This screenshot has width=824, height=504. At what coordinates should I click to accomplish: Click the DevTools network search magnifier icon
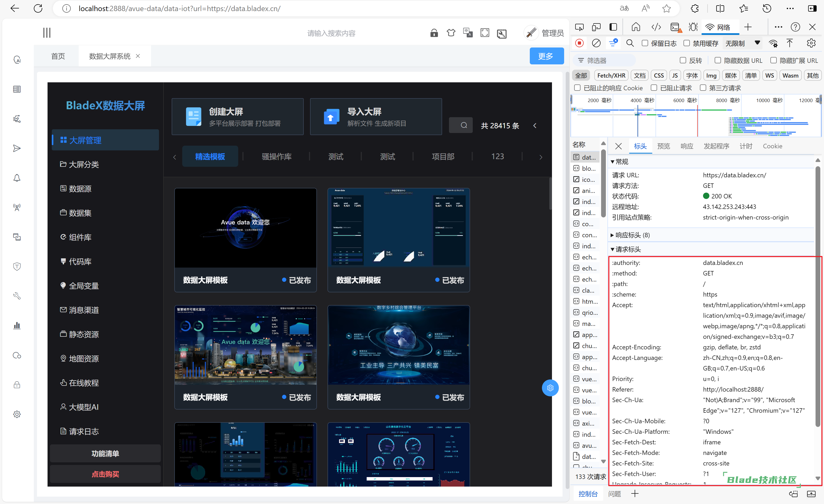pos(630,43)
